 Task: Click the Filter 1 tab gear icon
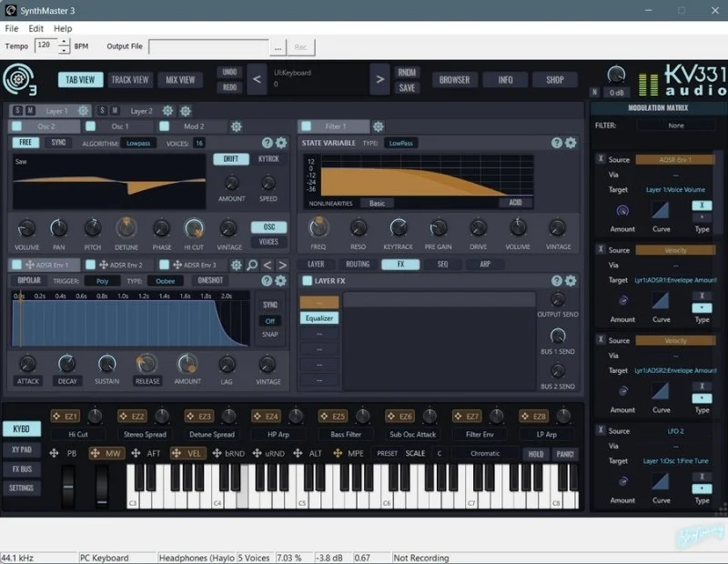point(379,126)
